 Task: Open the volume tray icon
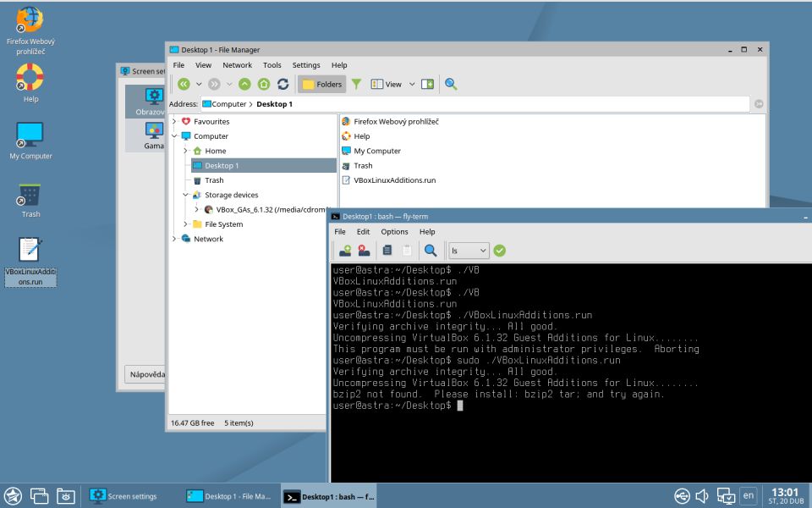(702, 496)
